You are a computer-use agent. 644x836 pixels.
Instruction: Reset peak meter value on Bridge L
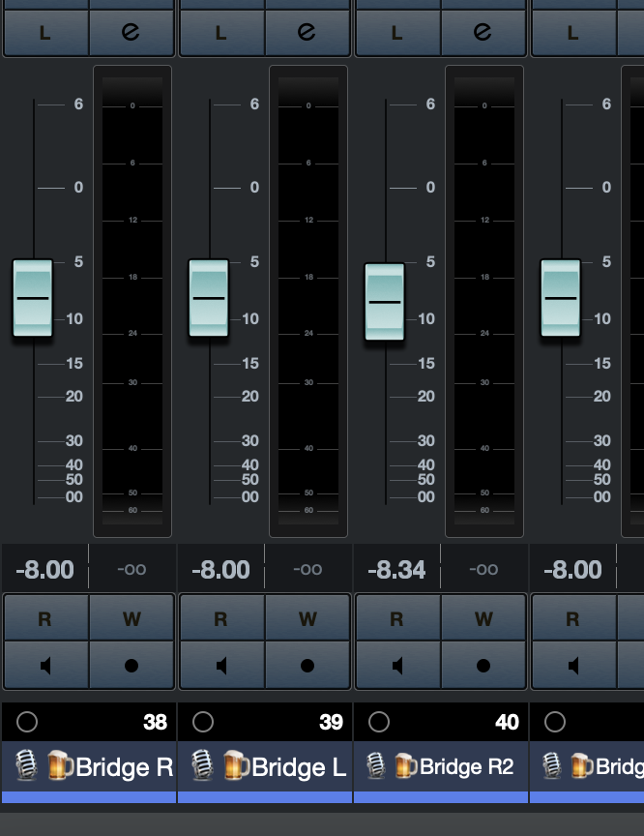(307, 569)
